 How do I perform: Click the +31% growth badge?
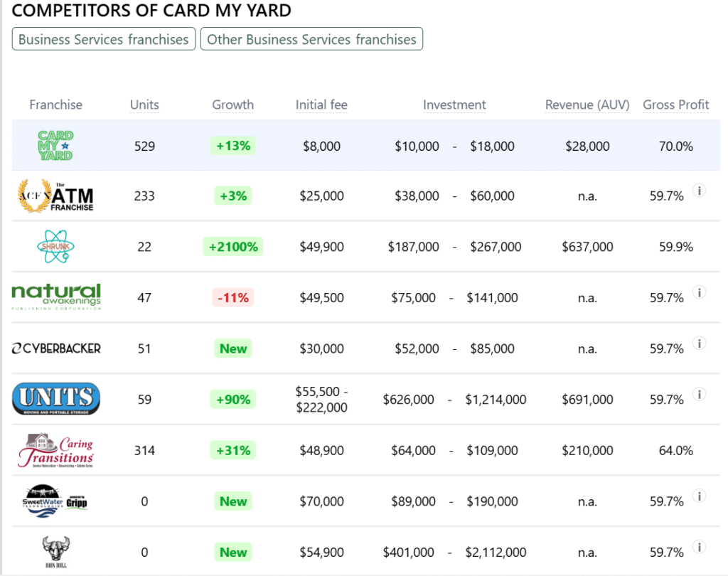point(233,451)
